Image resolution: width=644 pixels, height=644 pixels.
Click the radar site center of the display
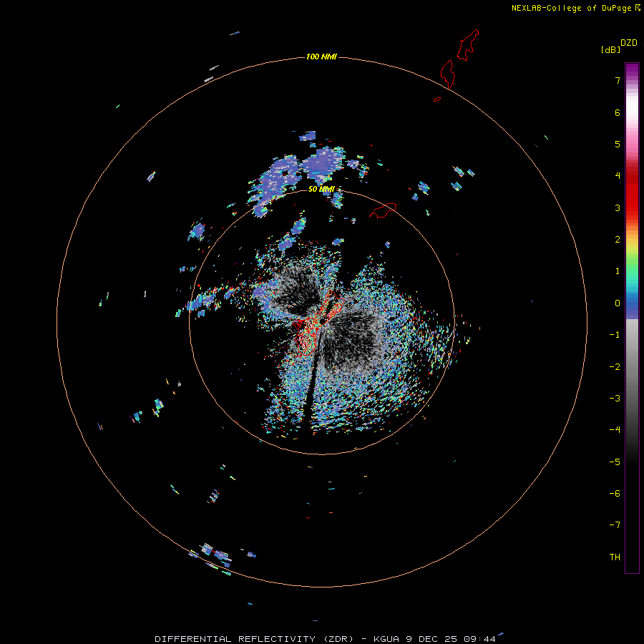coord(322,322)
